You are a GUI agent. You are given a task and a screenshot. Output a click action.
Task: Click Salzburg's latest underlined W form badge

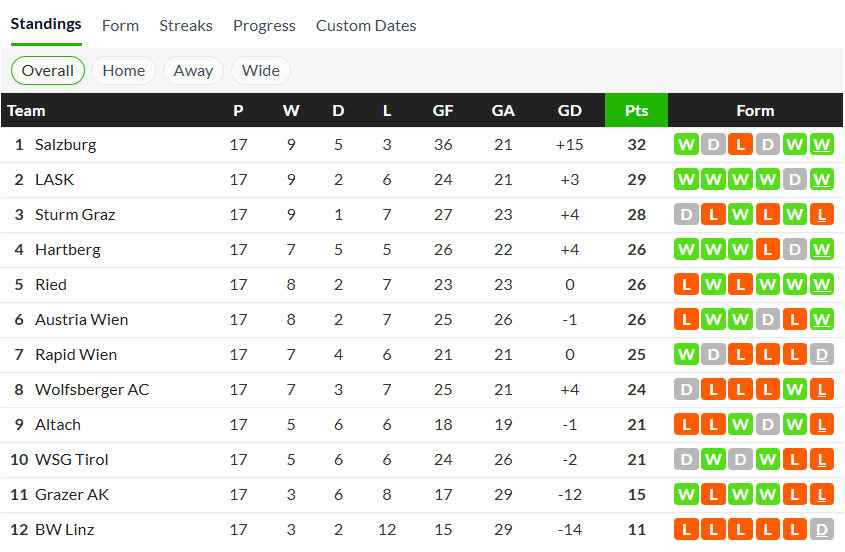coord(822,145)
